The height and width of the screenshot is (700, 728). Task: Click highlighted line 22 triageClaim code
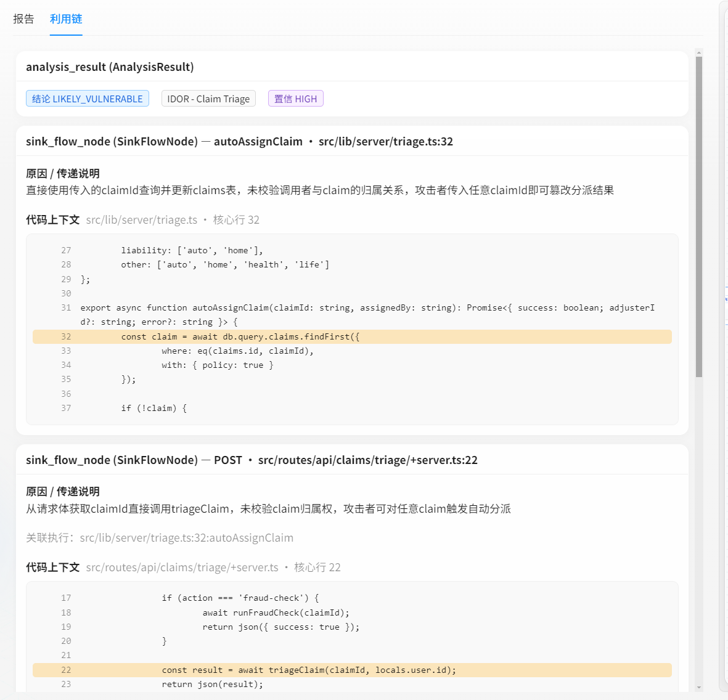(352, 670)
